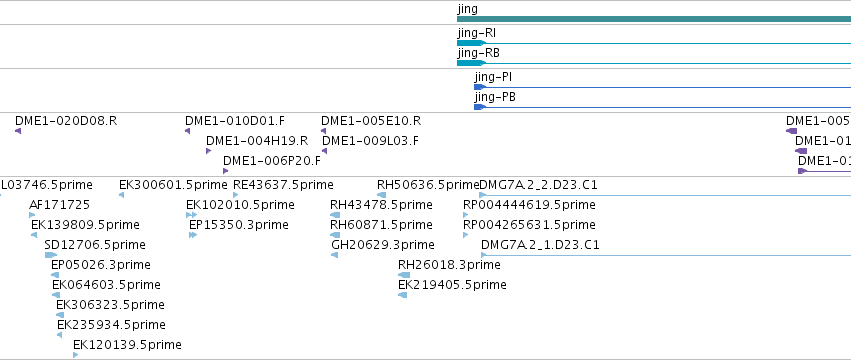Click the RE43637.5prime EST arrow
The width and height of the screenshot is (851, 360).
(236, 195)
